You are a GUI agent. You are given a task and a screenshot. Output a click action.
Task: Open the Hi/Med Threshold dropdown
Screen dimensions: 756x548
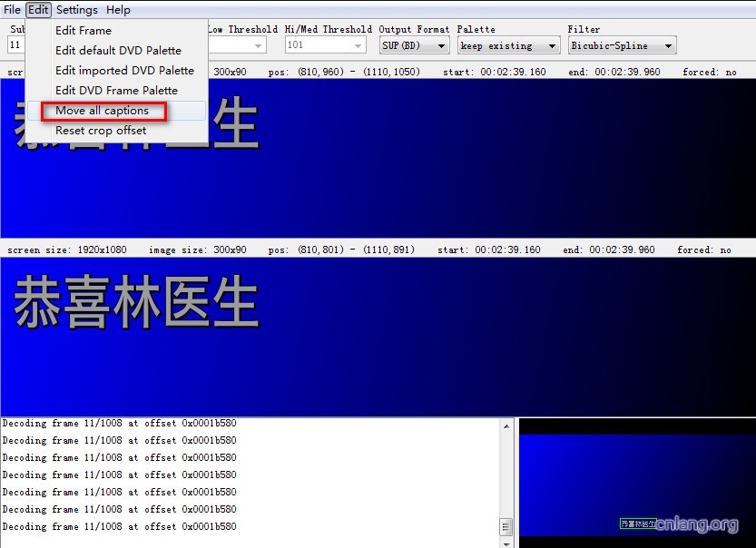coord(358,45)
